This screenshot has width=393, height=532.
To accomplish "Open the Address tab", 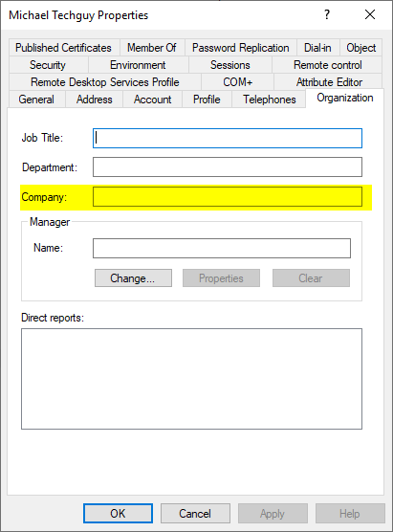I will pos(95,100).
